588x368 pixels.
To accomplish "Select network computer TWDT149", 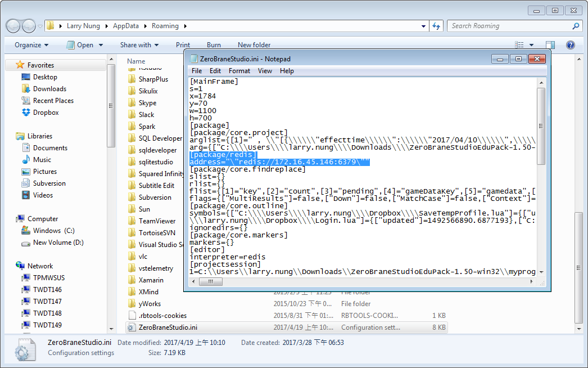I will tap(47, 325).
